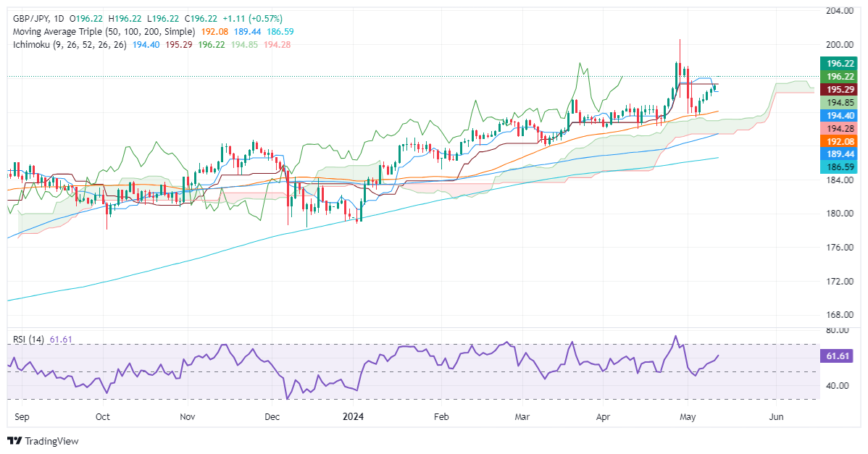Click the TradingView logo icon
Viewport: 868px width, 454px height.
pos(14,441)
